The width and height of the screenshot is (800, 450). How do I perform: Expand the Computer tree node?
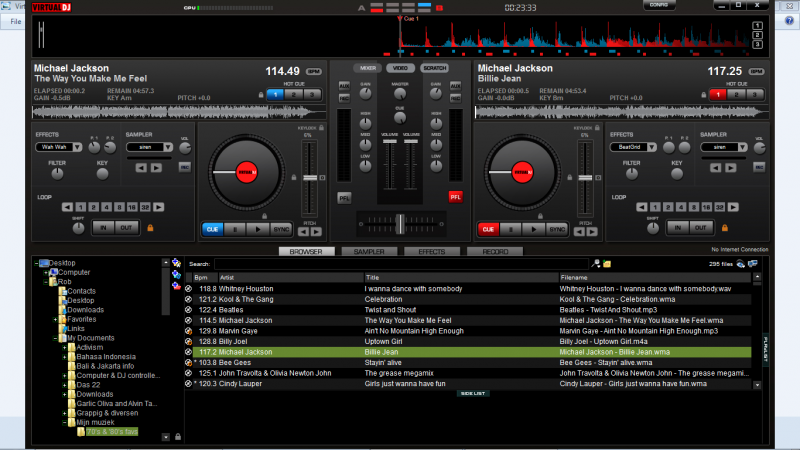point(45,272)
